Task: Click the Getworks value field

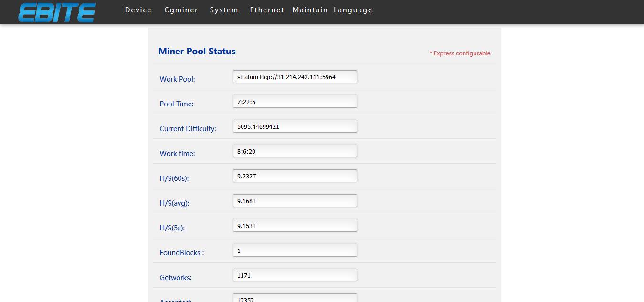Action: tap(295, 275)
